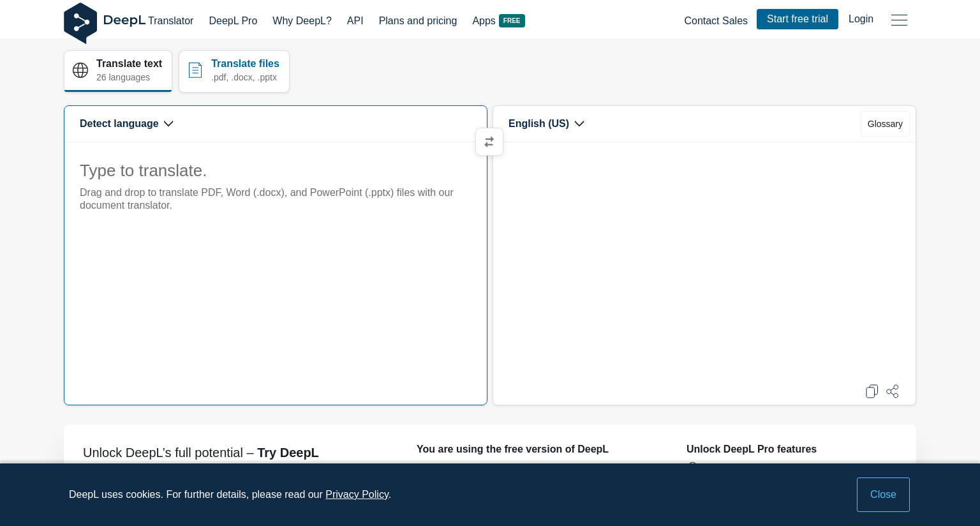The width and height of the screenshot is (980, 526).
Task: Share the translated text
Action: pos(893,391)
